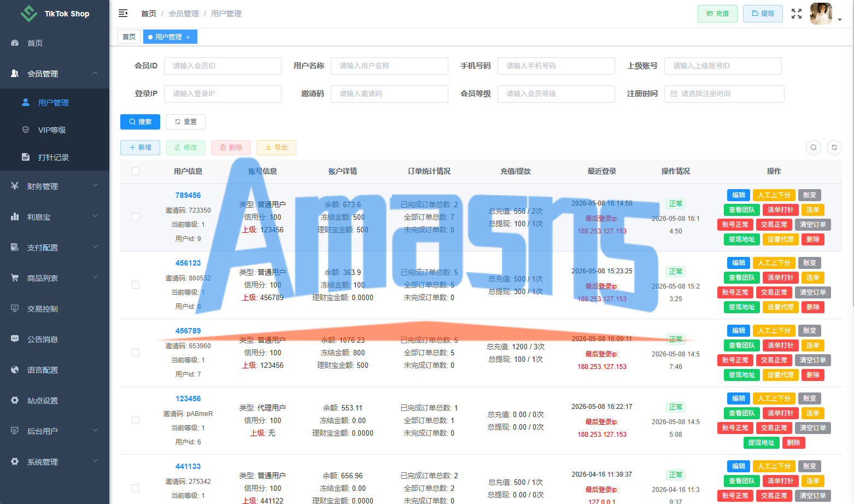
Task: Click 首页 in the breadcrumb
Action: 149,14
